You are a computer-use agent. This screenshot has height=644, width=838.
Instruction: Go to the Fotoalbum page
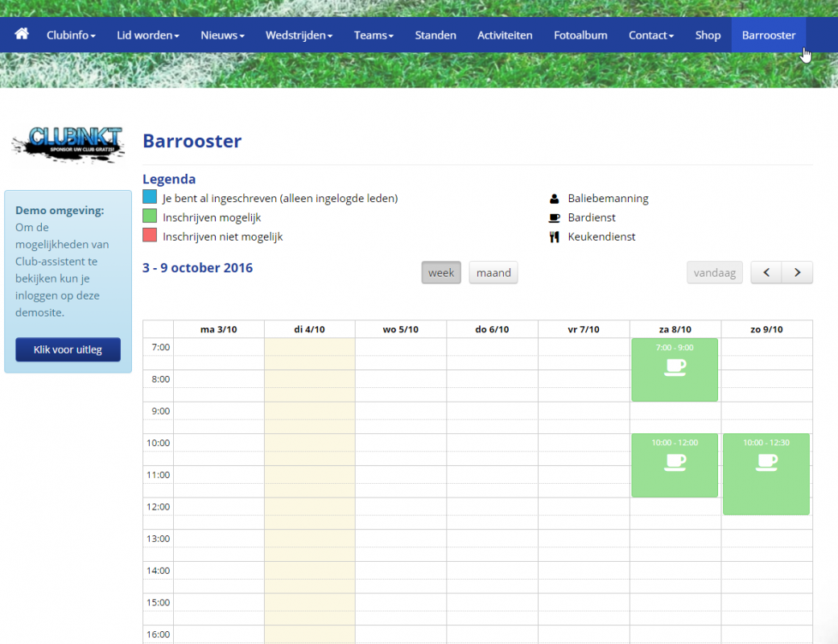[580, 35]
